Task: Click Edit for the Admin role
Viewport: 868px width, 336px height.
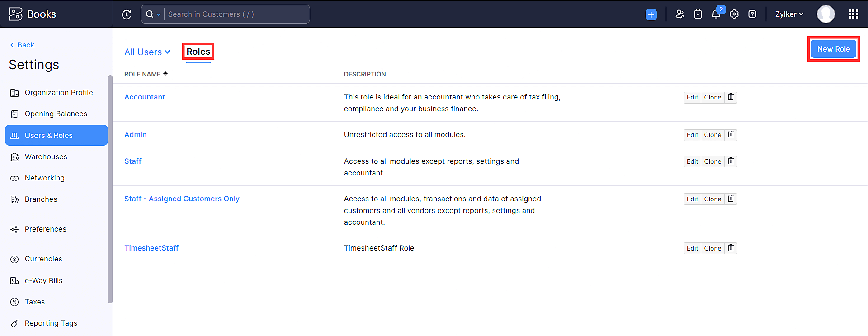Action: pyautogui.click(x=692, y=135)
